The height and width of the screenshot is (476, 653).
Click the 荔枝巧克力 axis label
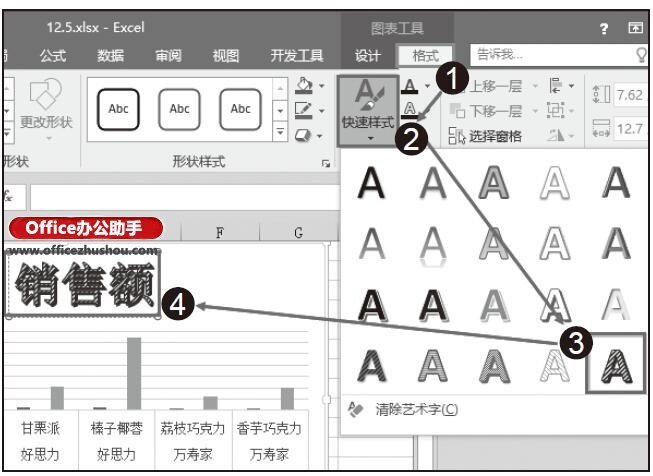click(x=193, y=428)
